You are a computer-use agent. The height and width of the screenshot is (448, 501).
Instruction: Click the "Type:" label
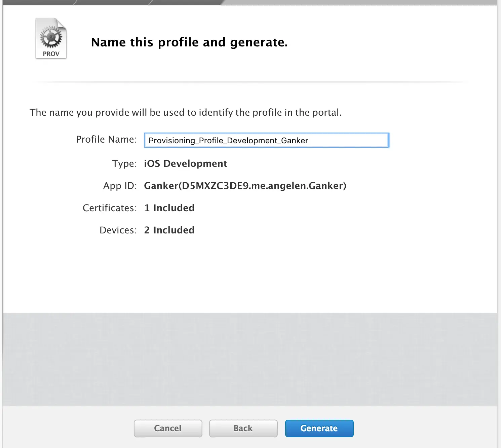[x=124, y=164]
